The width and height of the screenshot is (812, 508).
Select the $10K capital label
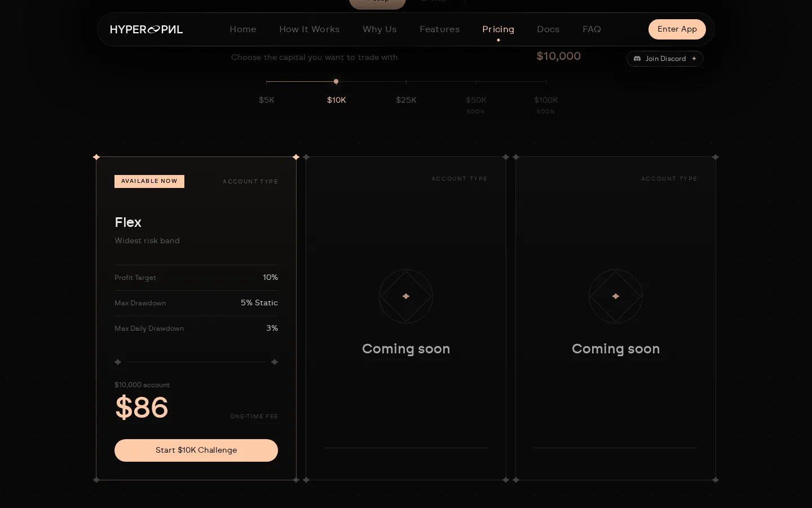point(337,100)
